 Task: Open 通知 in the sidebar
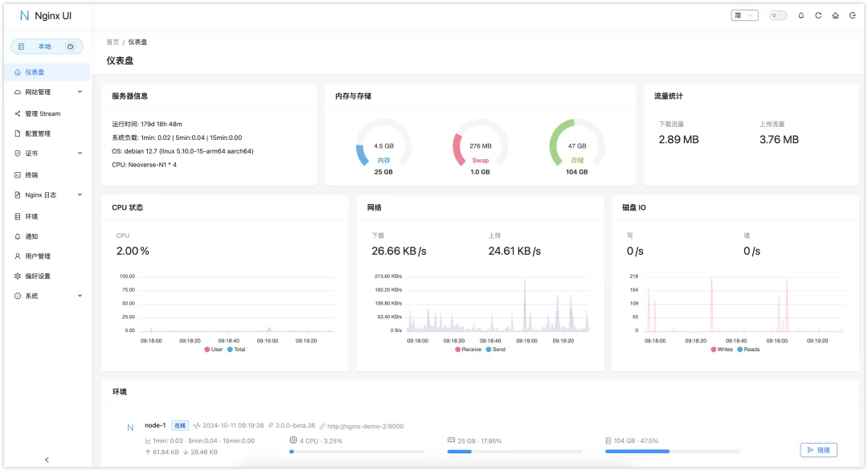click(x=47, y=236)
